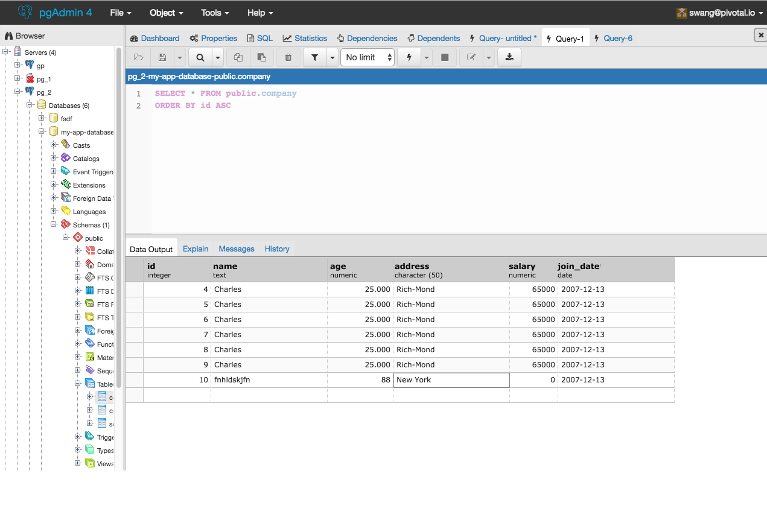Image resolution: width=767 pixels, height=532 pixels.
Task: Collapse the Schemas (1) tree node
Action: click(x=54, y=224)
